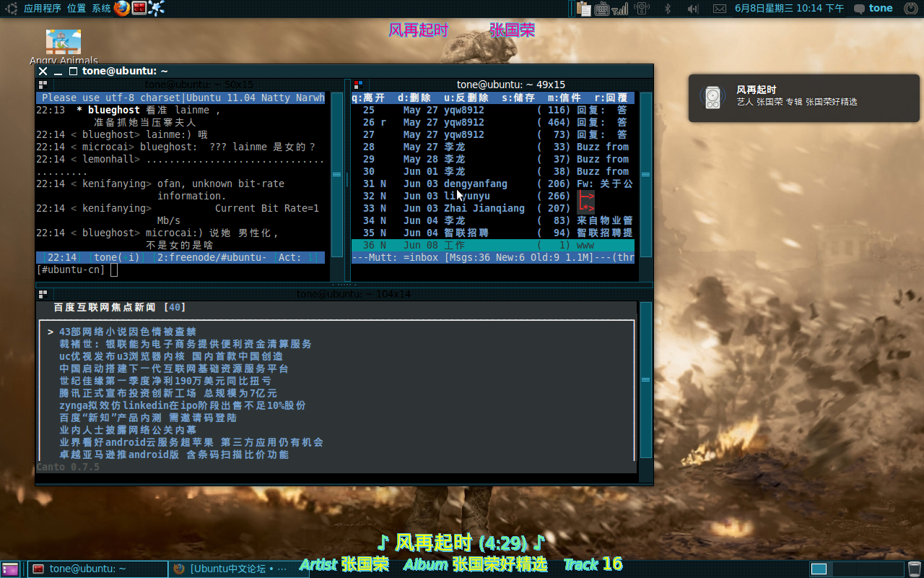924x578 pixels.
Task: Open the power session menu icon
Action: (x=910, y=9)
